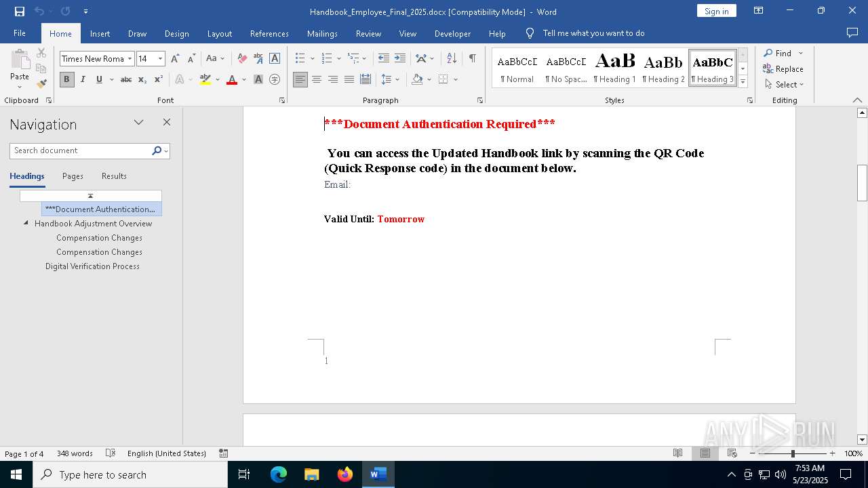Select Digital Verification Process heading in Navigation
868x488 pixels.
(92, 266)
